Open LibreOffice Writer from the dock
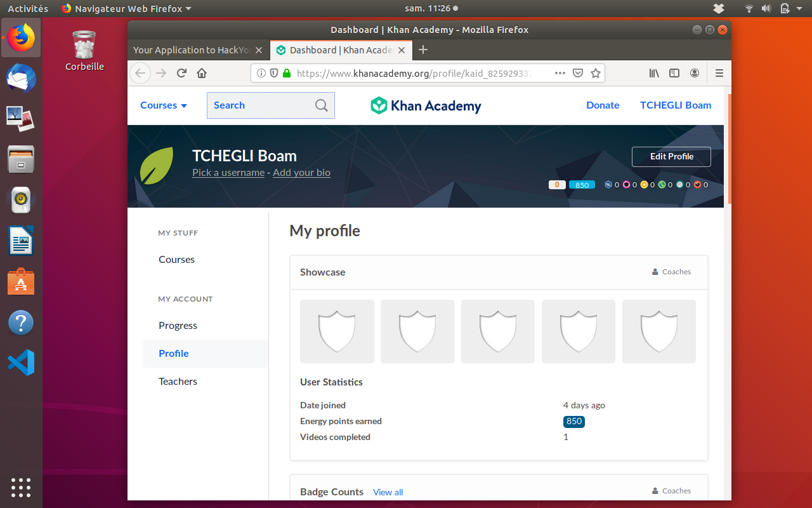The height and width of the screenshot is (508, 812). (21, 241)
